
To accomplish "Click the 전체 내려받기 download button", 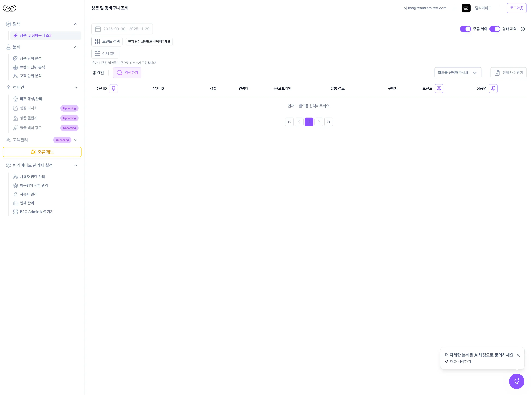I will coord(508,73).
